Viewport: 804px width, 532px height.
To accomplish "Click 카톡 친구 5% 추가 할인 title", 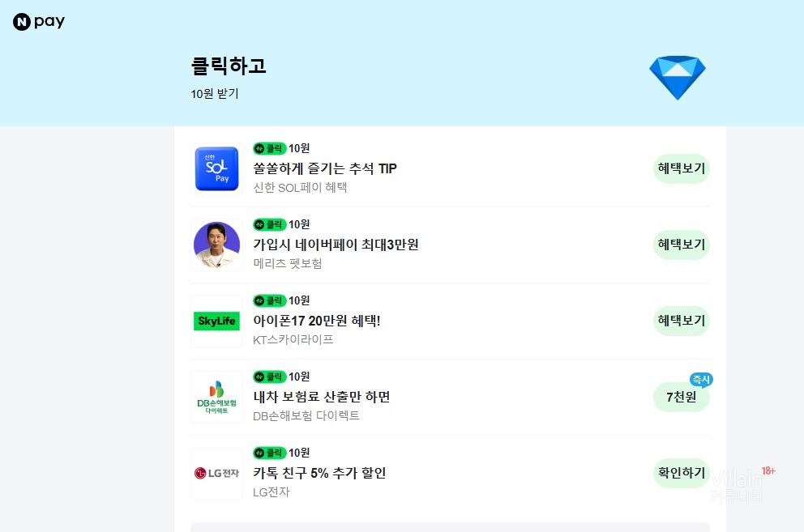I will click(x=319, y=473).
